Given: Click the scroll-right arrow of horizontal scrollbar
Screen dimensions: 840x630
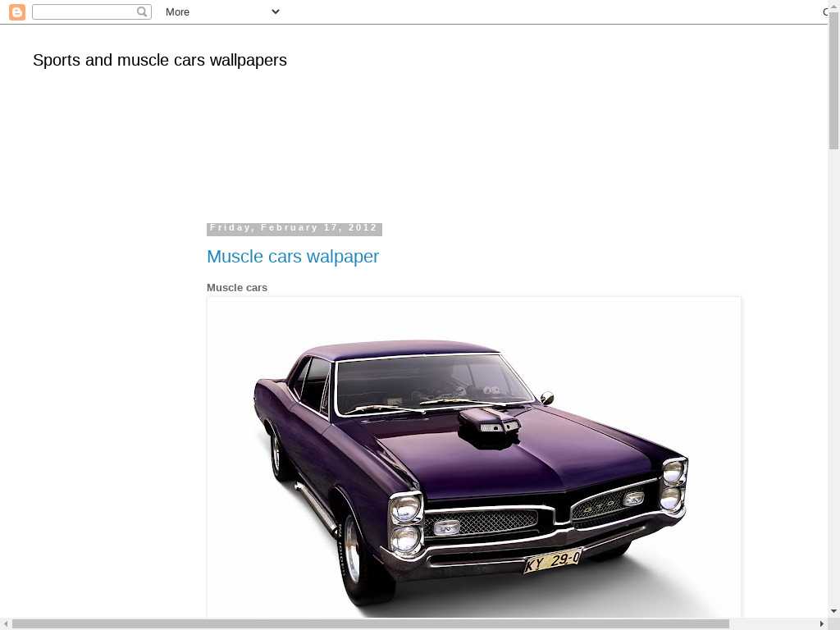Looking at the screenshot, I should click(x=822, y=624).
